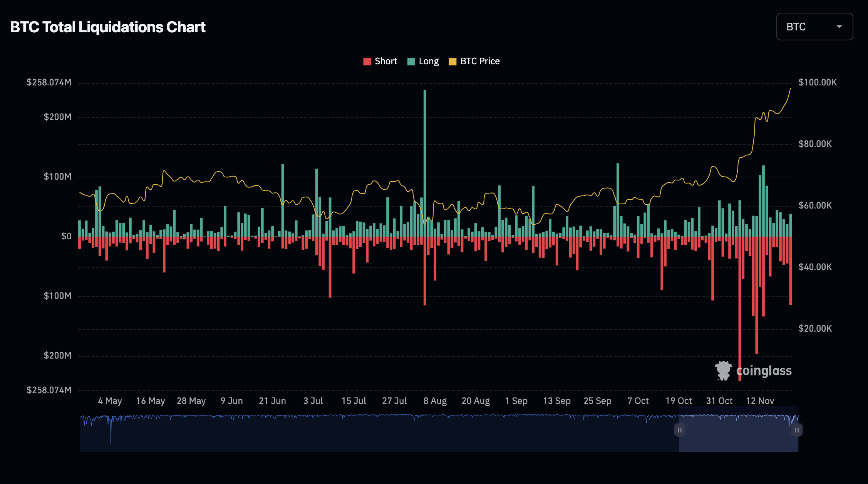Click the green Long legend swatch
Image resolution: width=868 pixels, height=484 pixels.
411,62
